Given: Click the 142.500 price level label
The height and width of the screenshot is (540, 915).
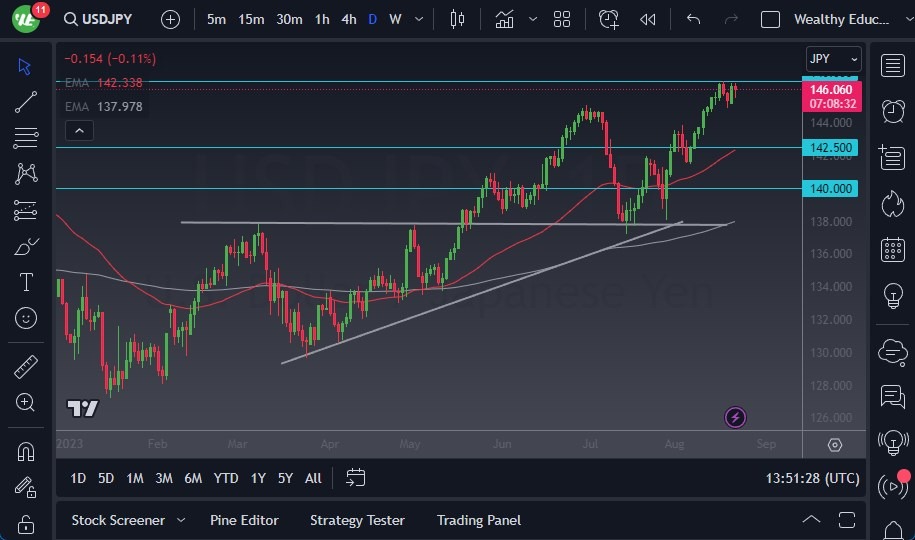Looking at the screenshot, I should pyautogui.click(x=831, y=148).
